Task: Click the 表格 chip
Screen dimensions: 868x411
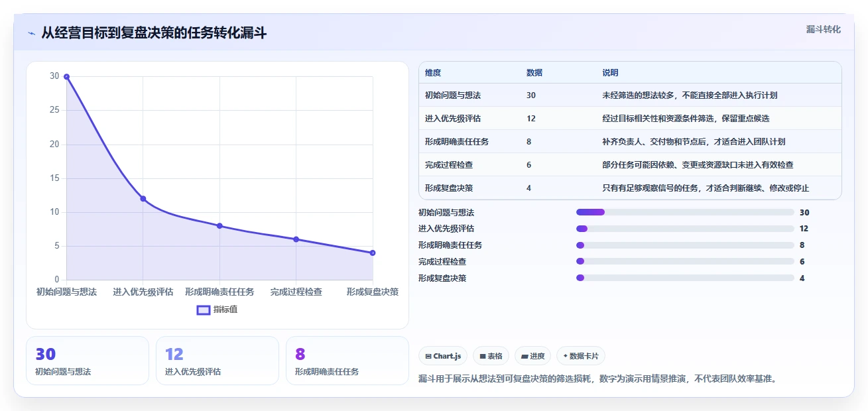Action: 491,356
